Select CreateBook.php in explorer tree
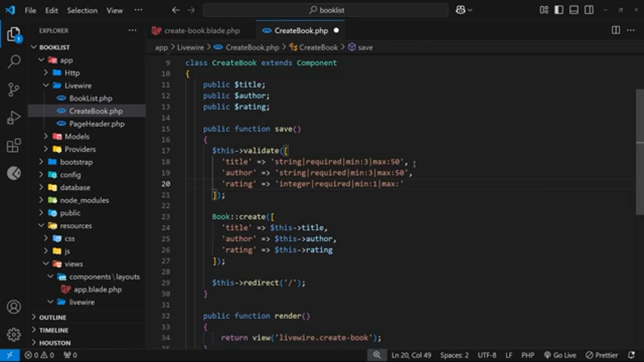Viewport: 644px width, 362px height. pyautogui.click(x=96, y=111)
